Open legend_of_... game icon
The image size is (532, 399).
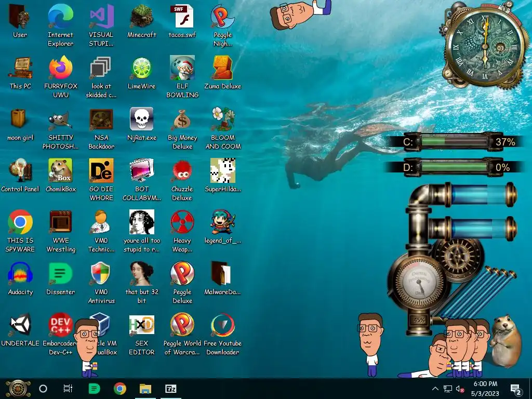click(222, 228)
